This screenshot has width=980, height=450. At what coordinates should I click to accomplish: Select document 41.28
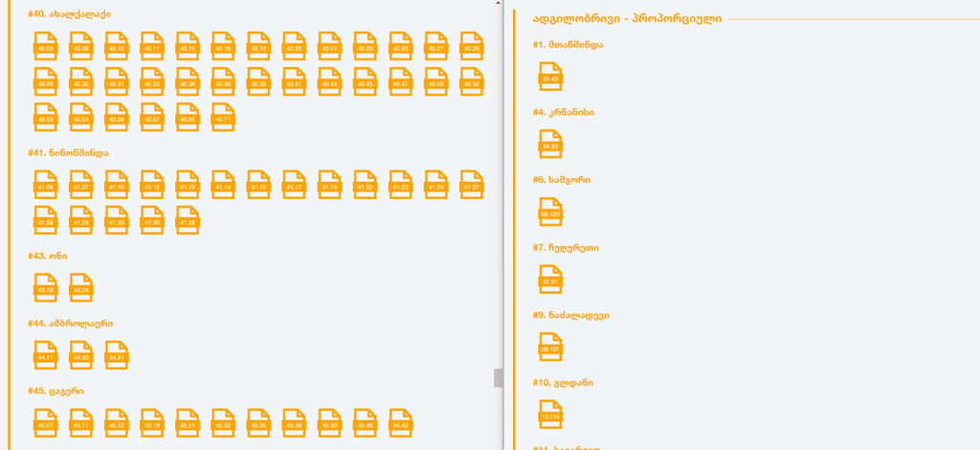pyautogui.click(x=46, y=220)
